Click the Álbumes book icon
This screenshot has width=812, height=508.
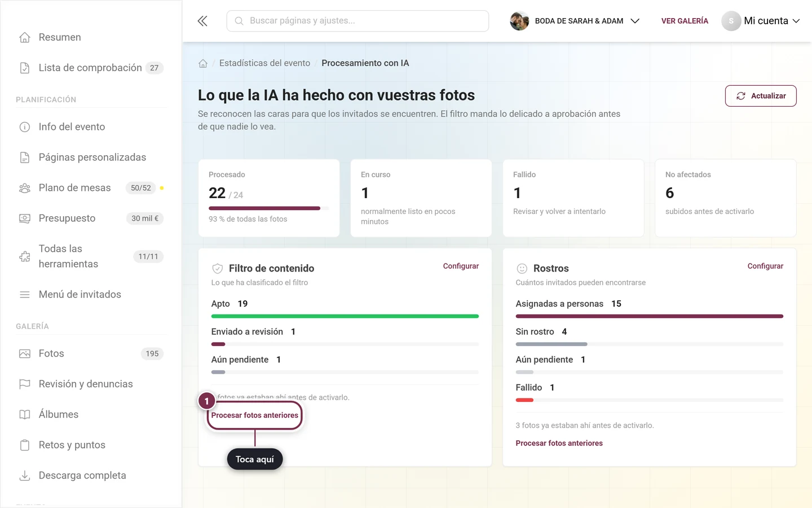tap(25, 415)
